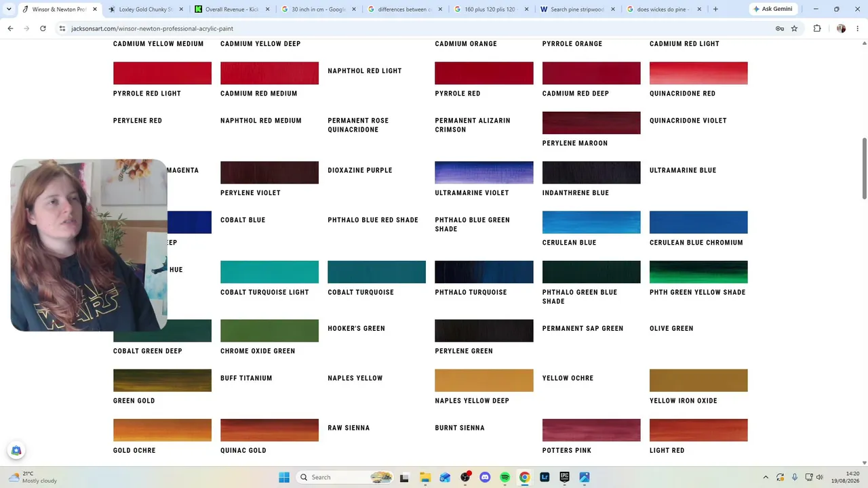Viewport: 868px width, 488px height.
Task: Open Google Chrome taskbar icon
Action: [524, 477]
